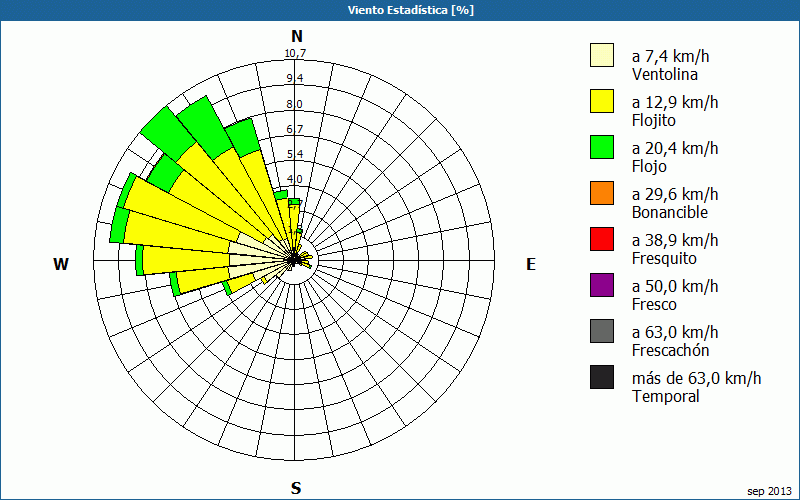The image size is (800, 500).
Task: Click the 4,0 ring scale value
Action: coord(295,179)
